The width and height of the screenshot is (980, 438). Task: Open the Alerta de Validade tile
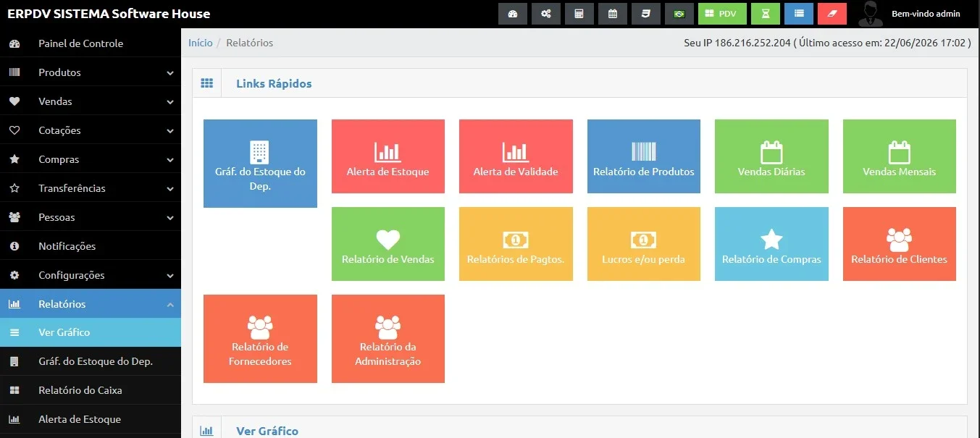coord(516,156)
